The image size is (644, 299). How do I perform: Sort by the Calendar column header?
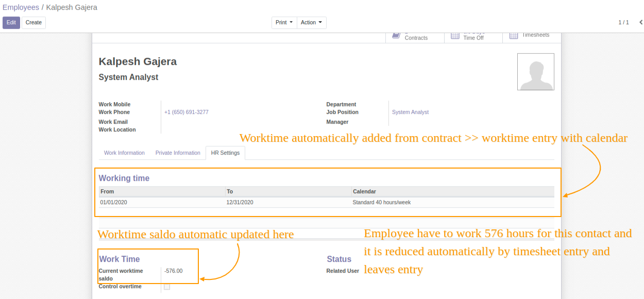pos(453,192)
